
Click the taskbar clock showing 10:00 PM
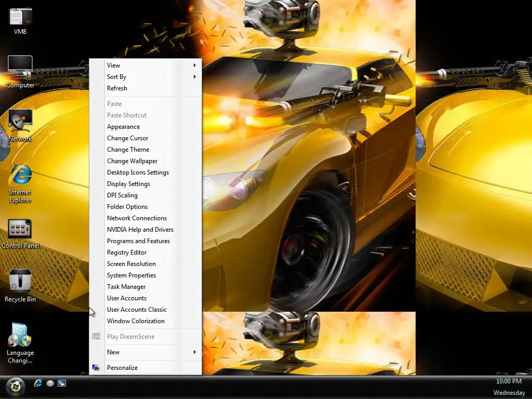(x=509, y=381)
